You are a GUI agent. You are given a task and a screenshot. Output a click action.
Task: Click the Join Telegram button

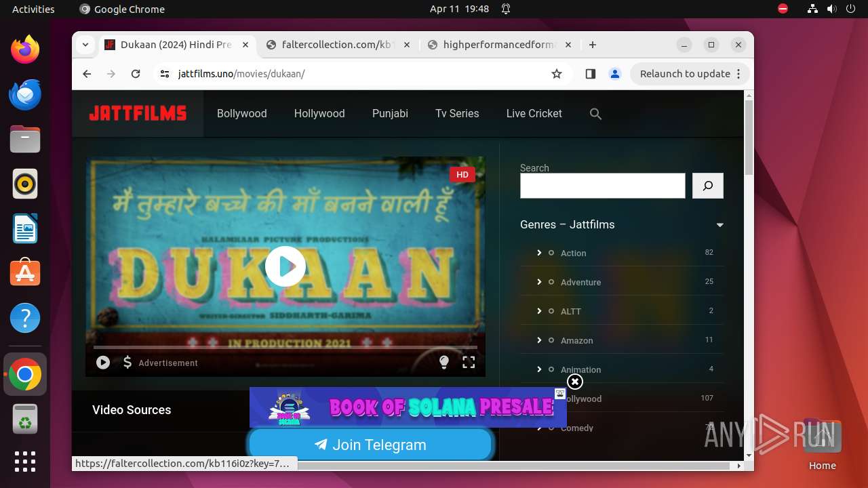[x=370, y=445]
